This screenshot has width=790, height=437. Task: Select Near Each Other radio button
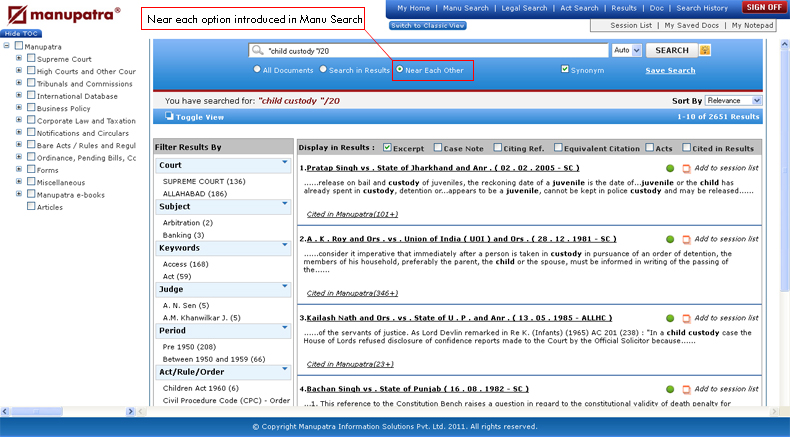pyautogui.click(x=400, y=70)
